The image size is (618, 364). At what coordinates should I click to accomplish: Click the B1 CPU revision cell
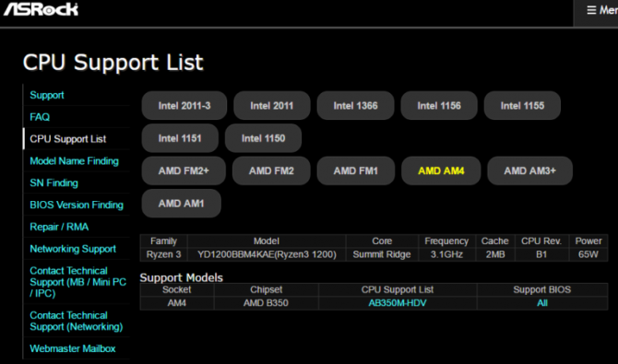[x=541, y=254]
